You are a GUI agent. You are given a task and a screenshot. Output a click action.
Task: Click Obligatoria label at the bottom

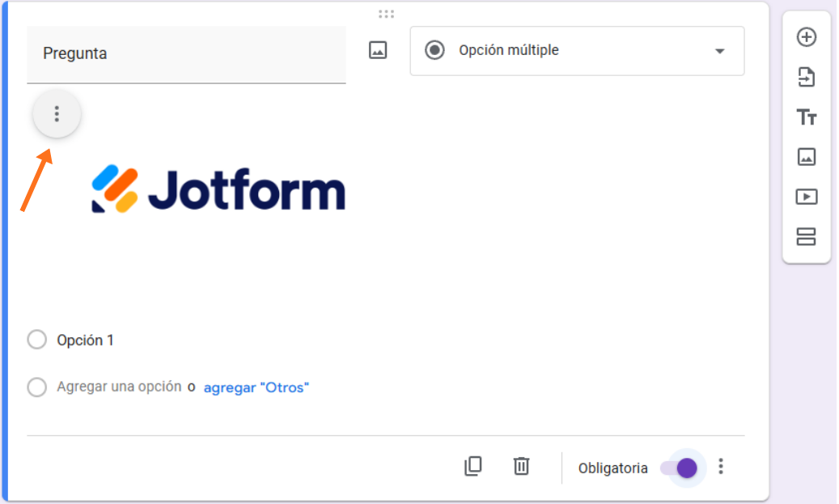tap(612, 468)
